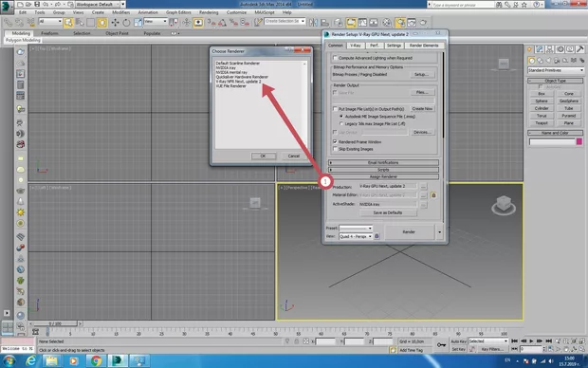Select Shapes category in Create panel

(x=540, y=61)
